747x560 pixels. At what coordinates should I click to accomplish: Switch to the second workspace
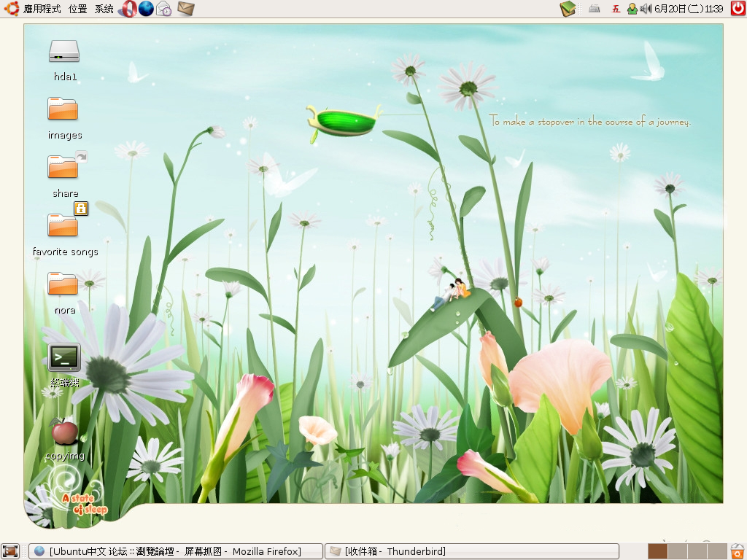tap(678, 551)
